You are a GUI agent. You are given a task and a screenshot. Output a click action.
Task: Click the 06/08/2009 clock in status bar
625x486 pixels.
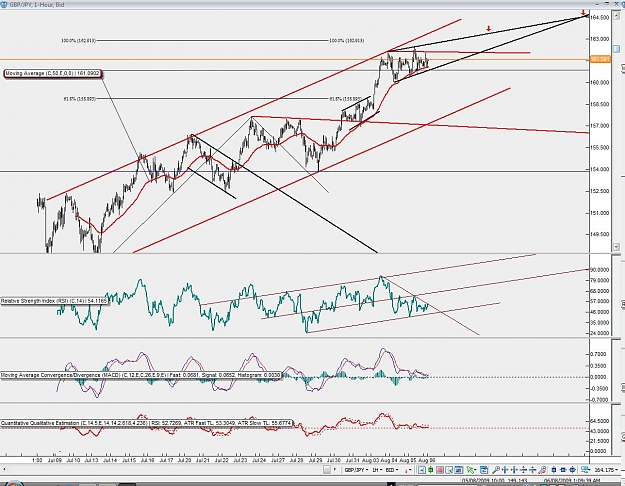(x=572, y=481)
